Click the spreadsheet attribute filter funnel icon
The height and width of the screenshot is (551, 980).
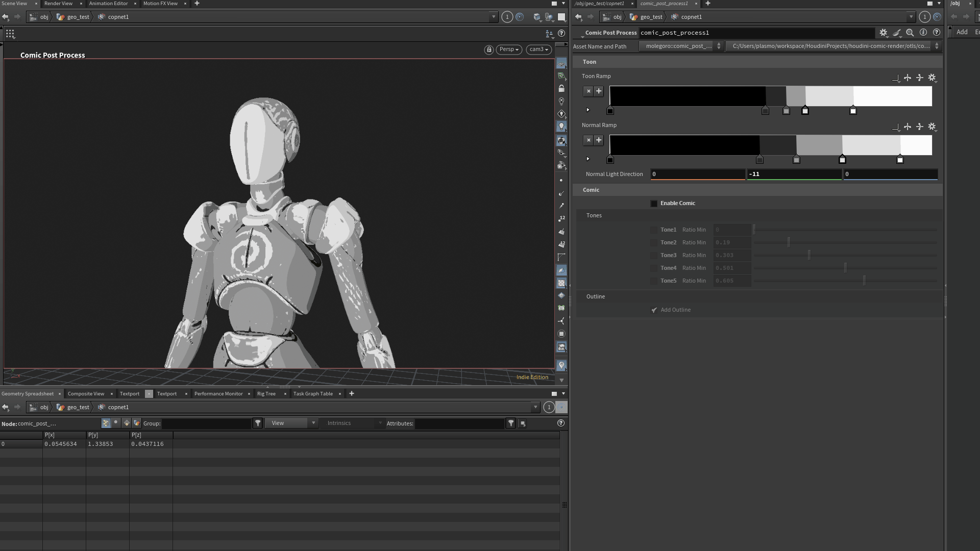coord(510,423)
